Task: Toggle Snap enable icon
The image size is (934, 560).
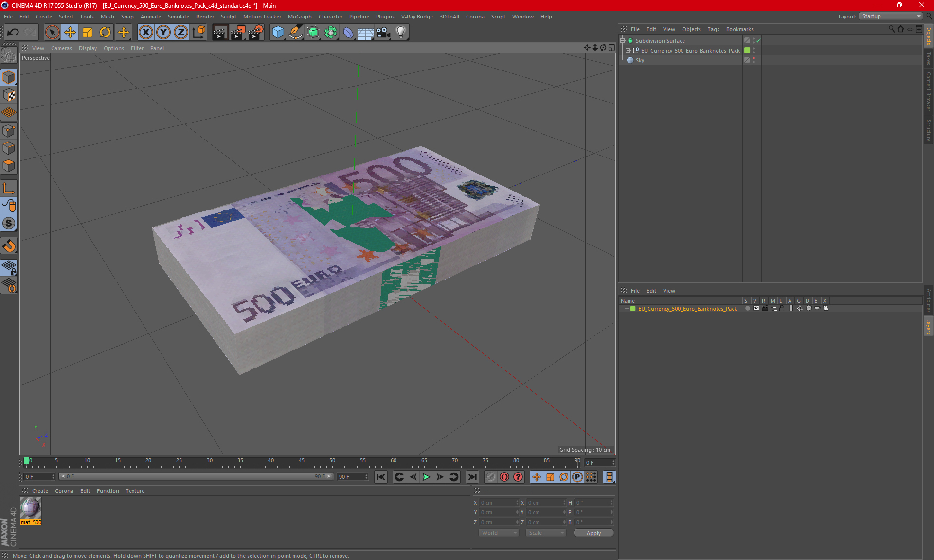Action: pos(9,223)
